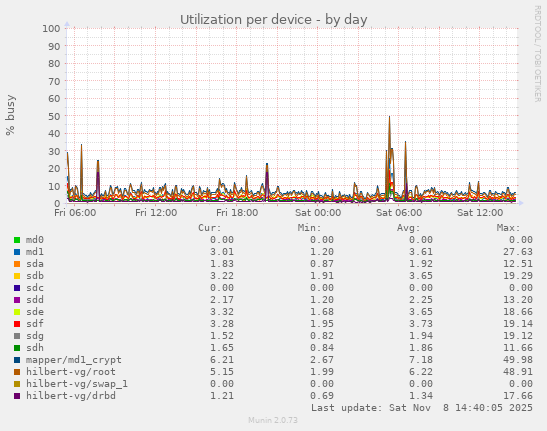
Task: Click the md0 green legend swatch
Action: pyautogui.click(x=17, y=240)
